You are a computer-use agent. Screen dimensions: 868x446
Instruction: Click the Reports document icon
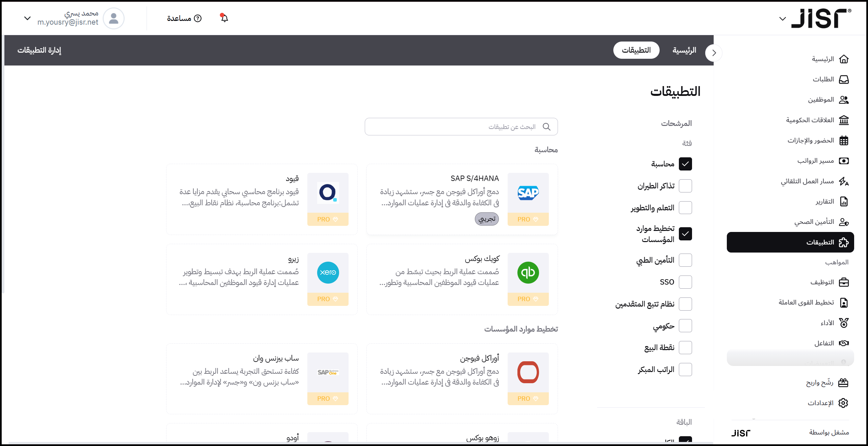(x=844, y=202)
